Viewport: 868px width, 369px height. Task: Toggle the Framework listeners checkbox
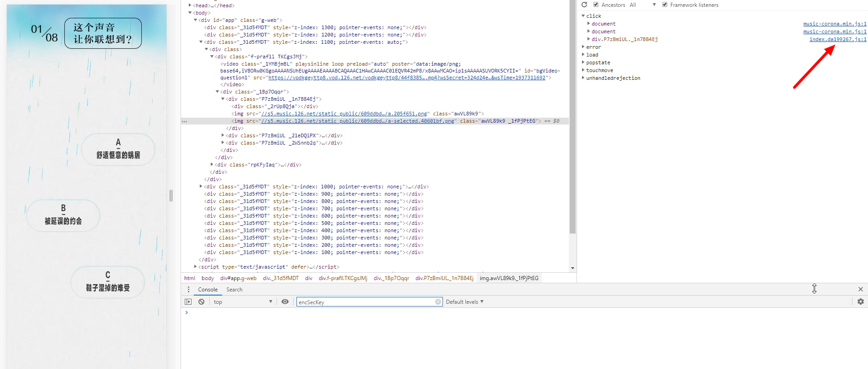(665, 5)
